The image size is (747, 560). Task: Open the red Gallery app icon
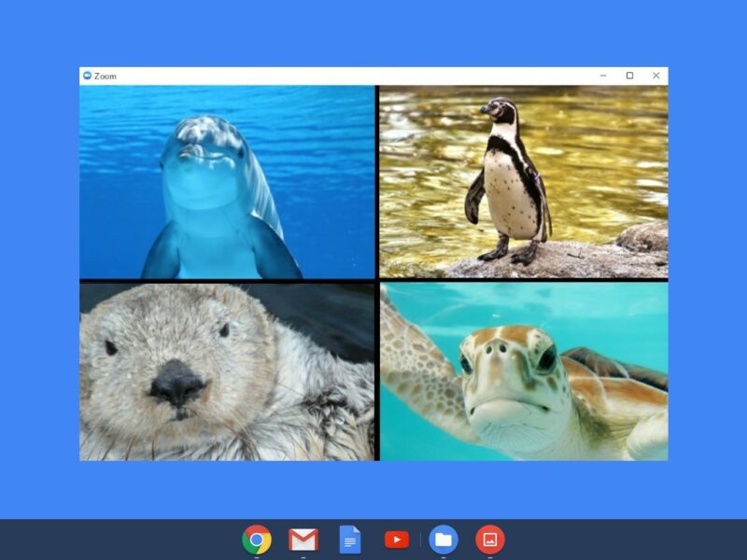(490, 539)
